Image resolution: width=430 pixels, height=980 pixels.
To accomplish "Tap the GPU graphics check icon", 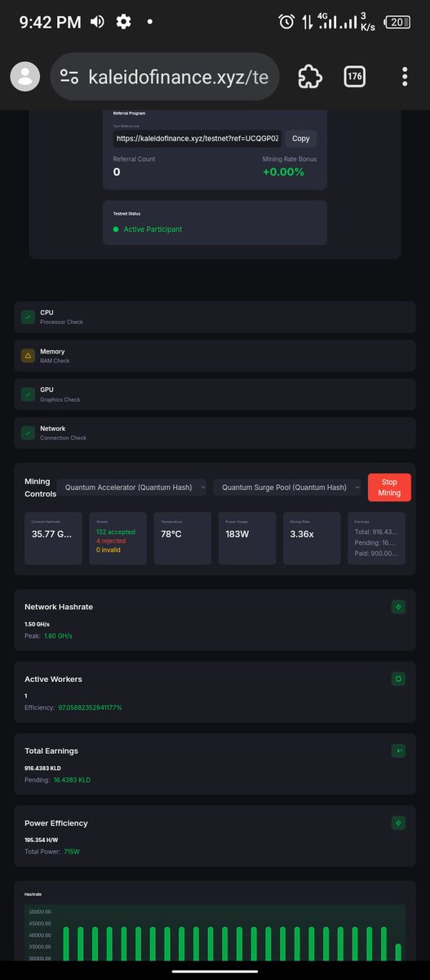I will 28,394.
